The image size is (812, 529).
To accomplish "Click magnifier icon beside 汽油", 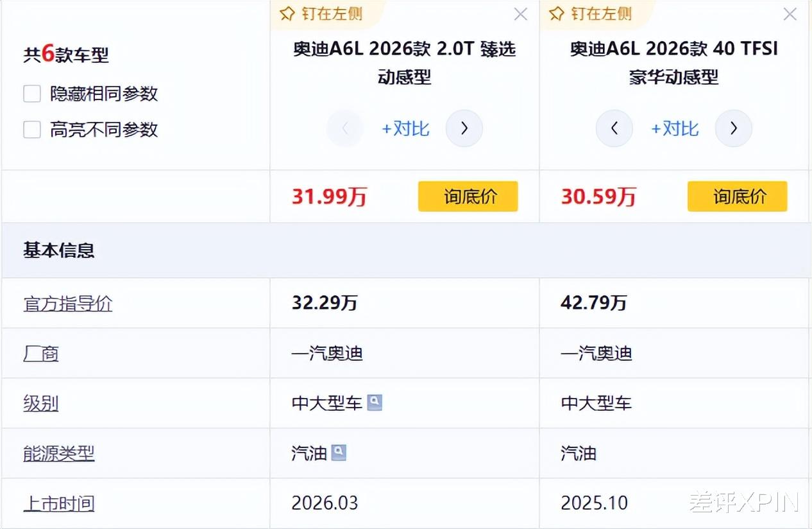I will tap(339, 453).
